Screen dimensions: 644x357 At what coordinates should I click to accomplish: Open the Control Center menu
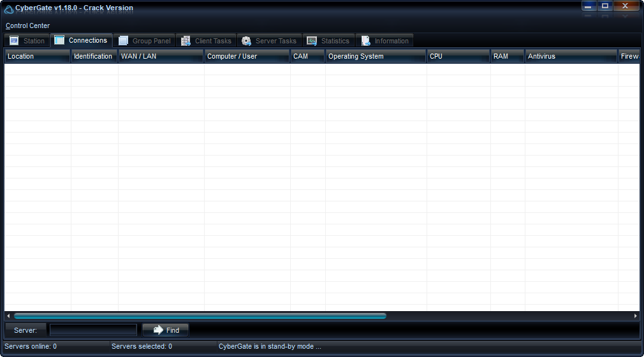coord(27,26)
